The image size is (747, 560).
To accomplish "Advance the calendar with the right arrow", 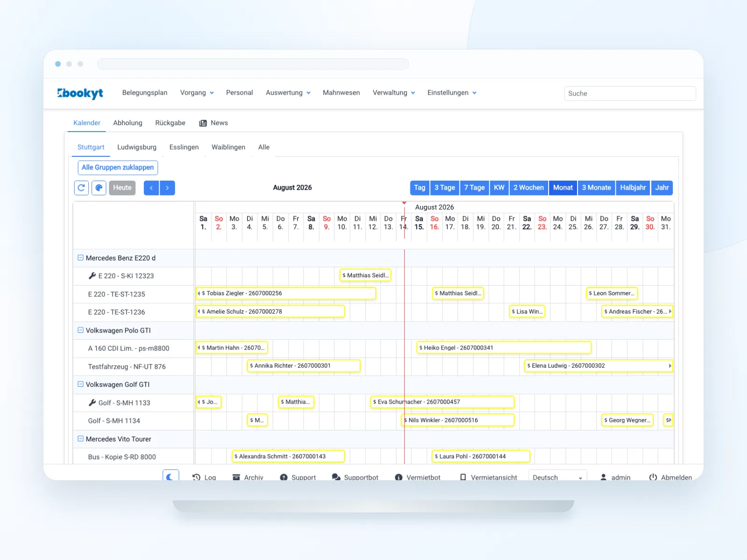I will [x=167, y=188].
